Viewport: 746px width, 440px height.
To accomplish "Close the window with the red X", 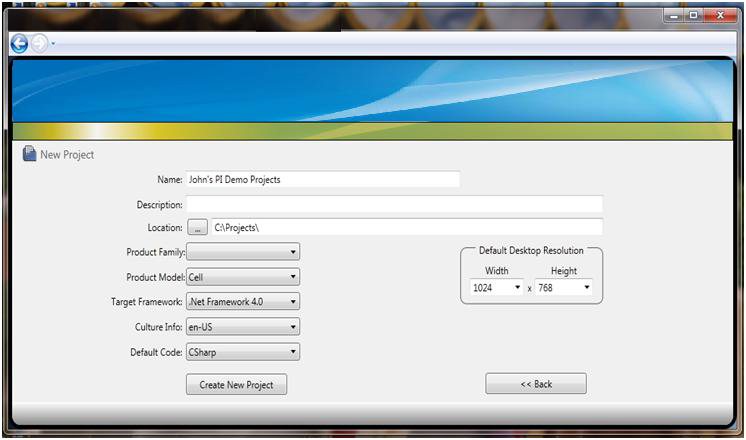I will pos(720,16).
